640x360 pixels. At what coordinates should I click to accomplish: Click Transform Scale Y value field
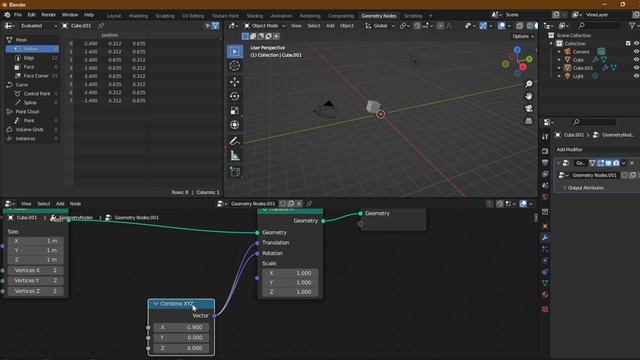pos(290,282)
